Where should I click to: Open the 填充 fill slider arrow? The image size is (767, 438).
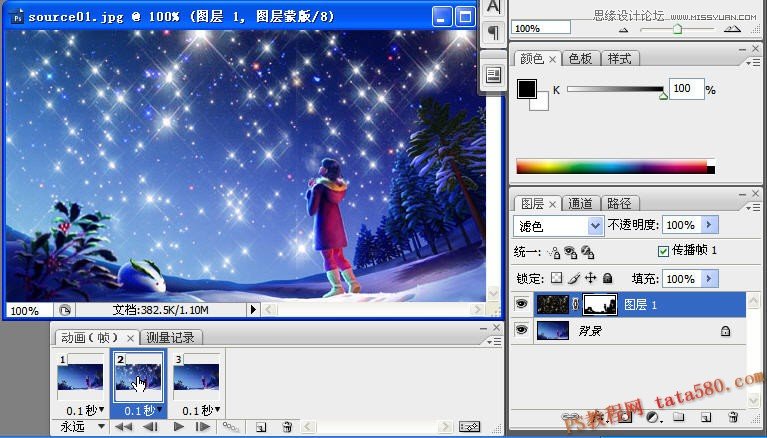tap(709, 279)
